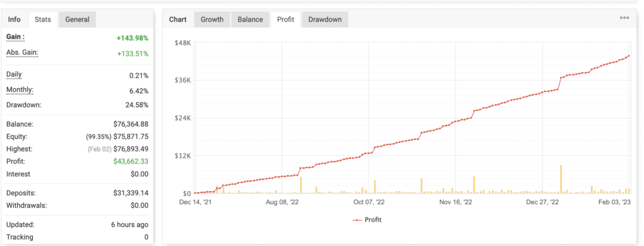Click the Dec 14, '21 axis date
Viewport: 644px width, 246px height.
pos(195,202)
